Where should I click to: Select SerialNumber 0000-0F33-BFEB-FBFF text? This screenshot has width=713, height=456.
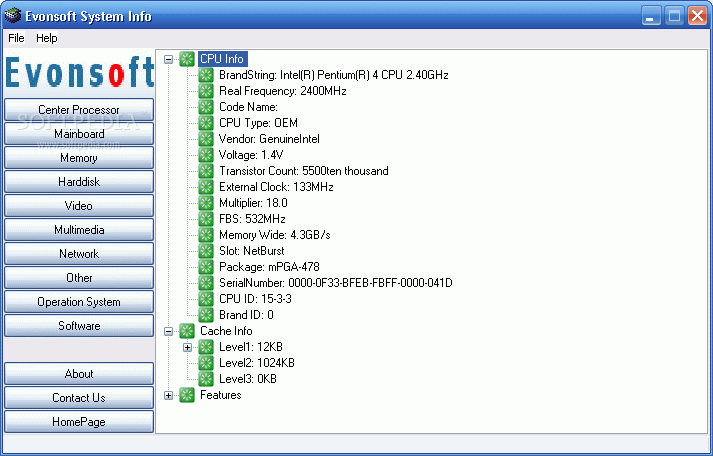pyautogui.click(x=336, y=283)
